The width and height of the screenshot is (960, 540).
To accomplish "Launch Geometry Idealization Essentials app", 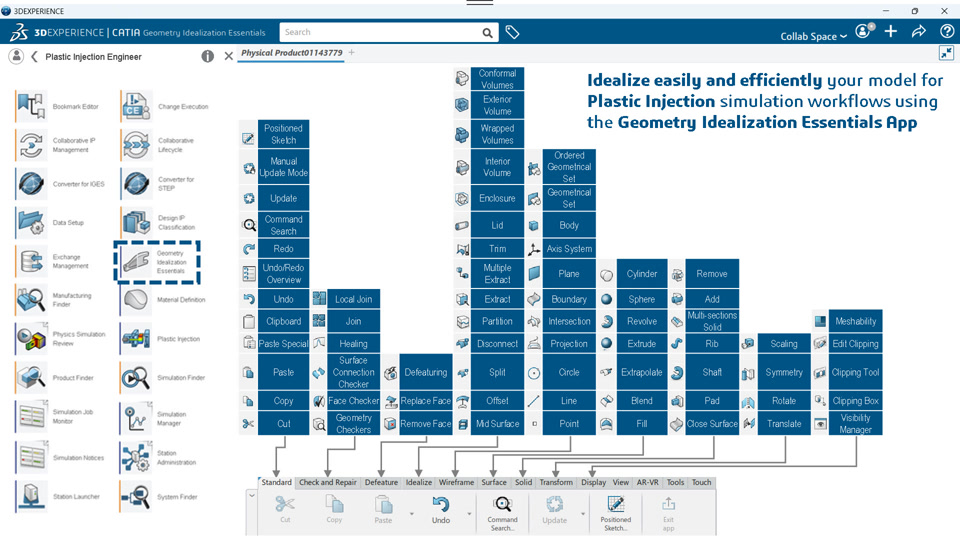I will coord(136,262).
